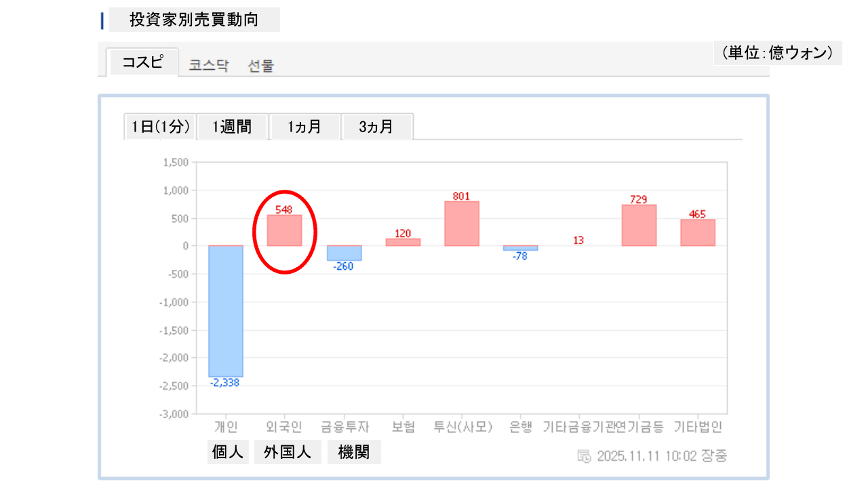
Task: Pick the 보험 bar labeled 120
Action: click(x=403, y=242)
